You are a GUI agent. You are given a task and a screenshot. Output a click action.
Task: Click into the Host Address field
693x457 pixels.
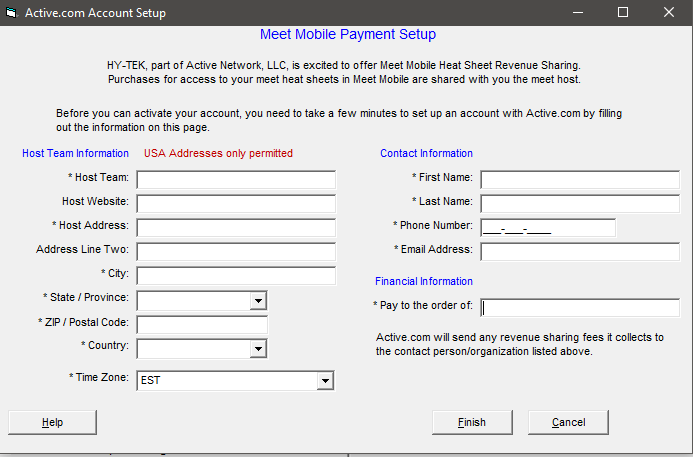click(x=236, y=228)
